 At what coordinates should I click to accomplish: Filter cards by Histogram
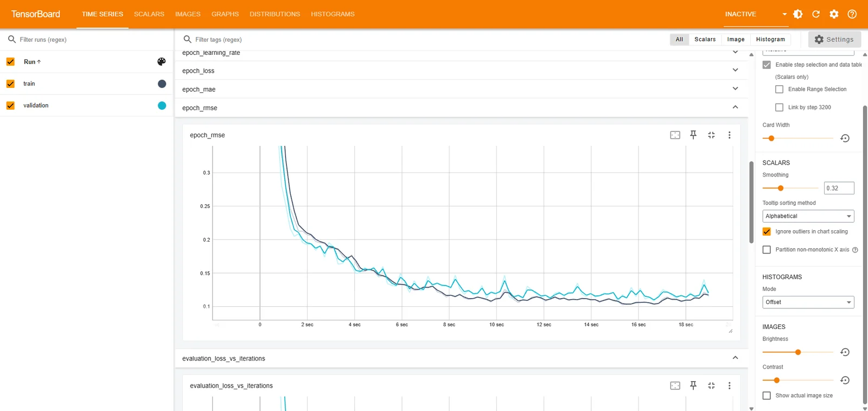(770, 40)
